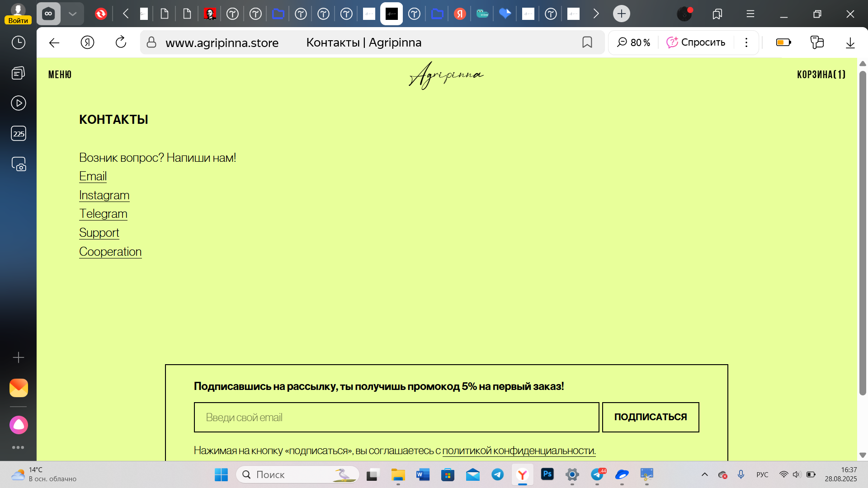Image resolution: width=868 pixels, height=488 pixels.
Task: Click the infinity tab group icon
Action: point(48,14)
